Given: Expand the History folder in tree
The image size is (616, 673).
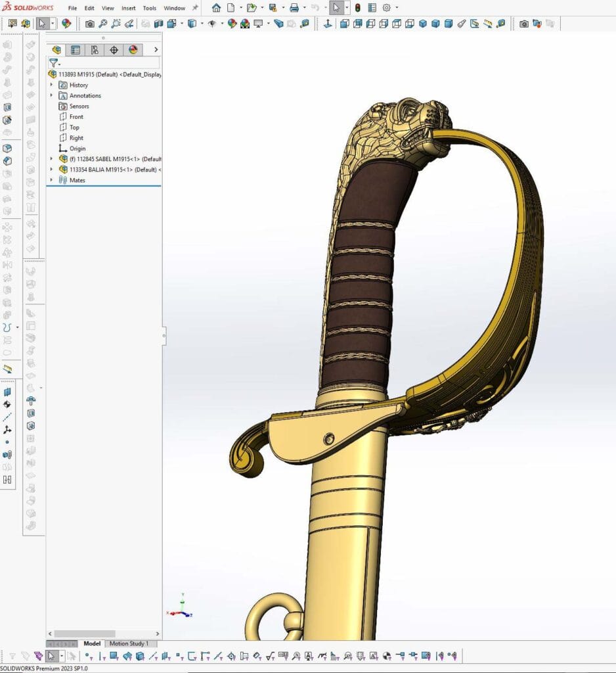Looking at the screenshot, I should (x=51, y=85).
